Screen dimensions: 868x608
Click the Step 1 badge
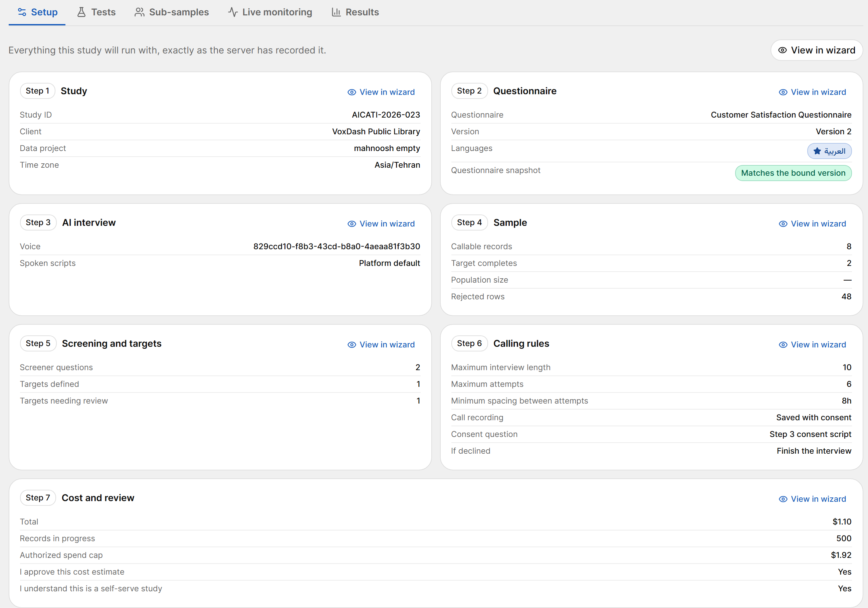coord(37,91)
